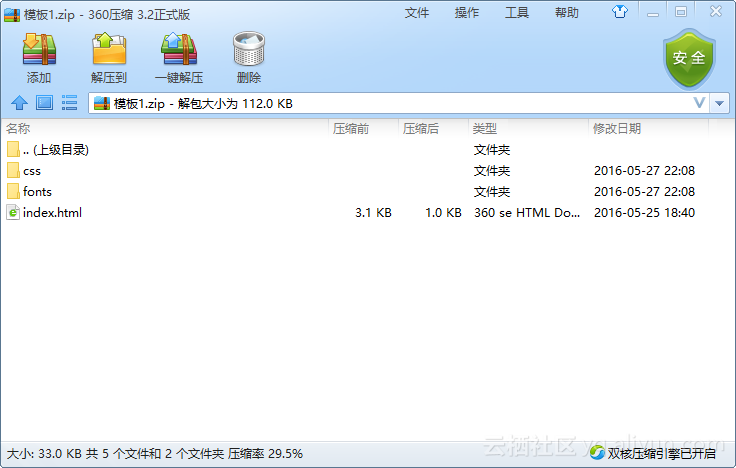Click the 删除 (Delete) trash icon
Viewport: 736px width, 468px height.
click(249, 49)
